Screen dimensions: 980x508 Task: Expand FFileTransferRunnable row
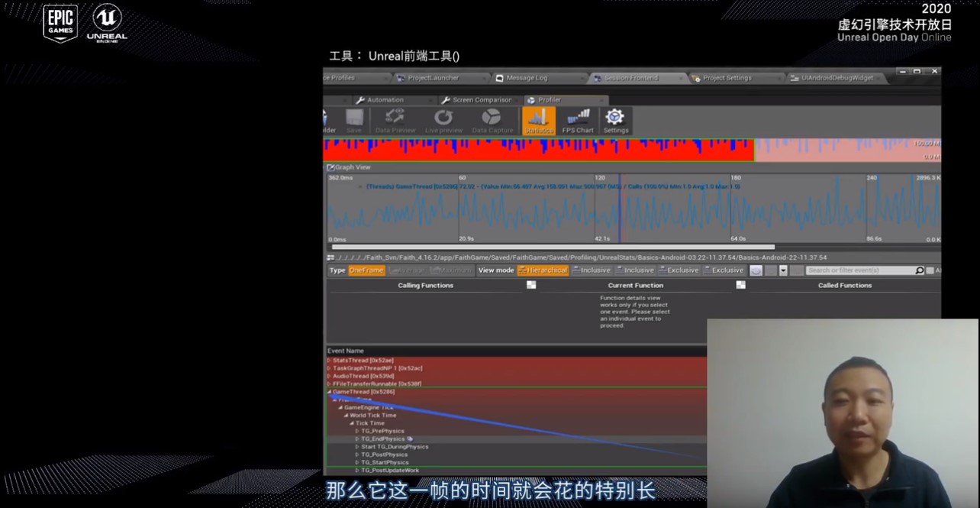pyautogui.click(x=330, y=383)
